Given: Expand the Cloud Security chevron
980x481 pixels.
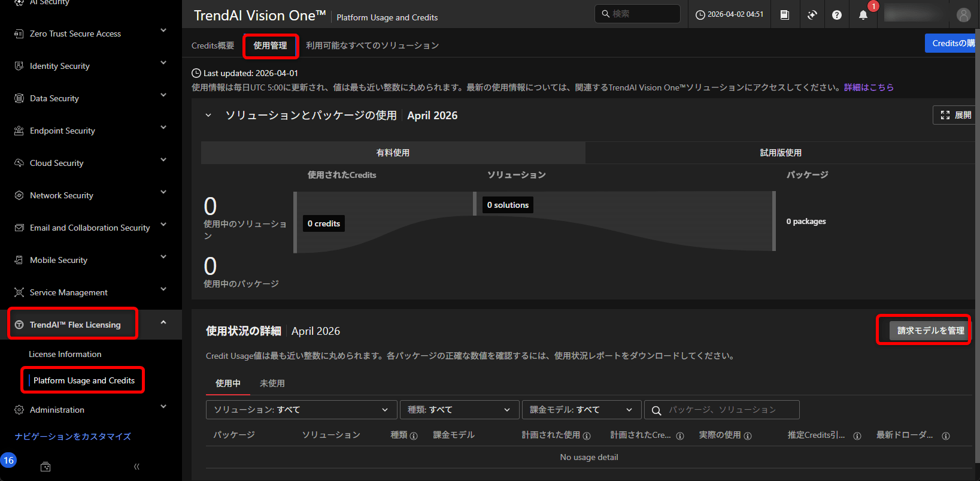Looking at the screenshot, I should point(163,160).
